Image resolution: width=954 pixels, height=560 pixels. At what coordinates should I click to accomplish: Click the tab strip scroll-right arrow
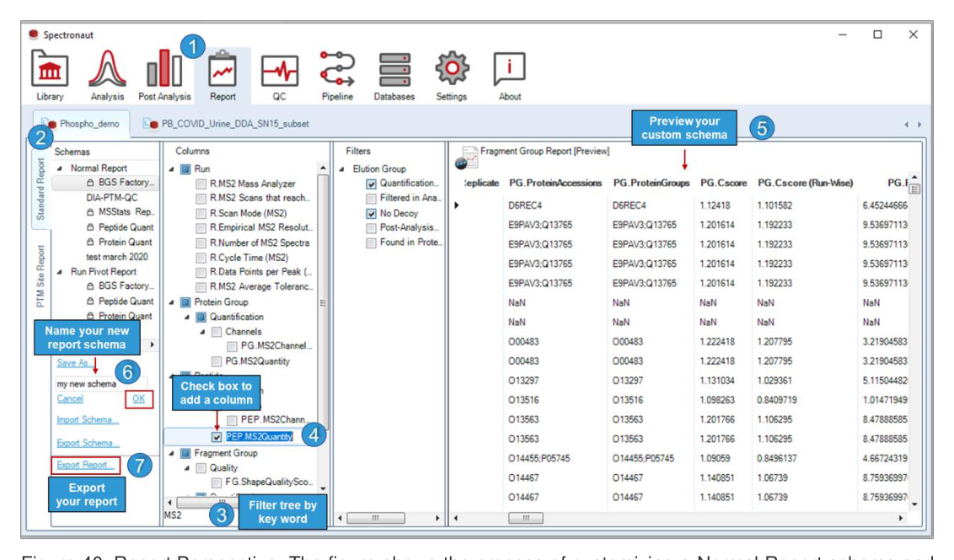point(919,125)
